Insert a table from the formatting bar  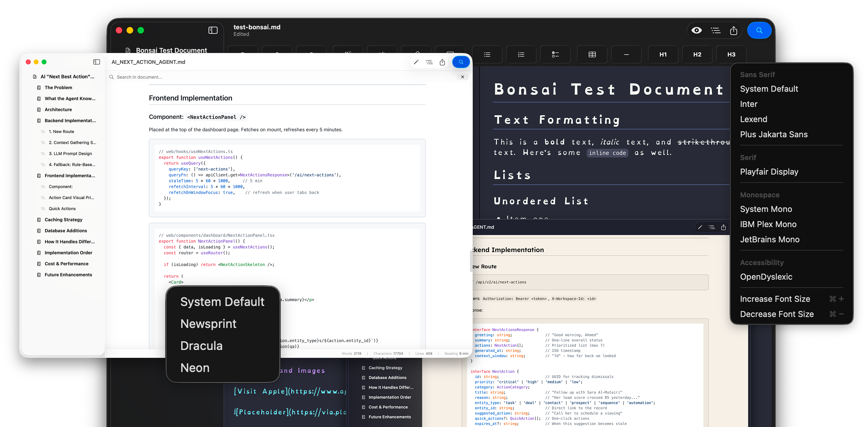[592, 54]
